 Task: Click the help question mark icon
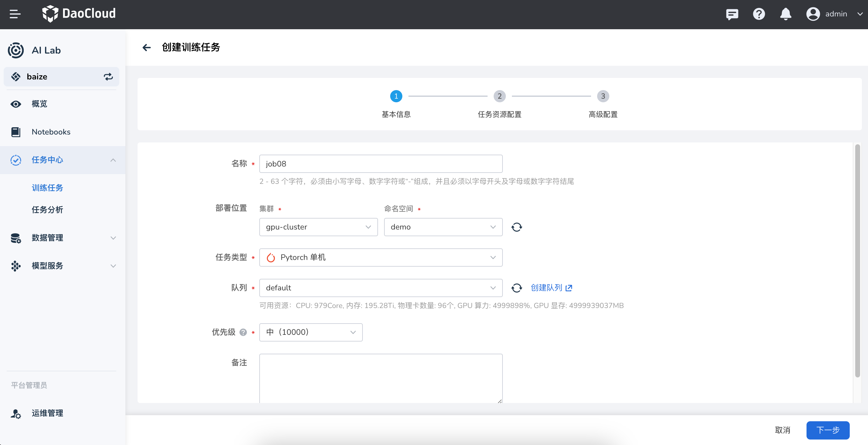click(x=759, y=14)
